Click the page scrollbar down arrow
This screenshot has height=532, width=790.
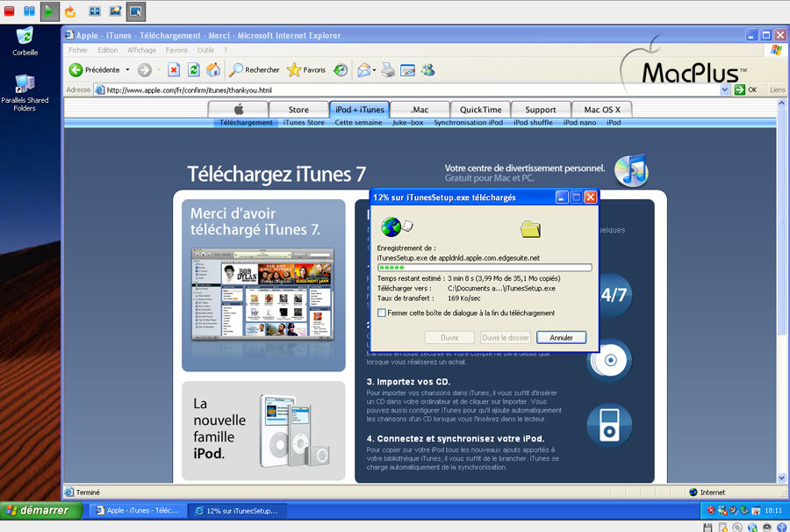click(x=781, y=478)
